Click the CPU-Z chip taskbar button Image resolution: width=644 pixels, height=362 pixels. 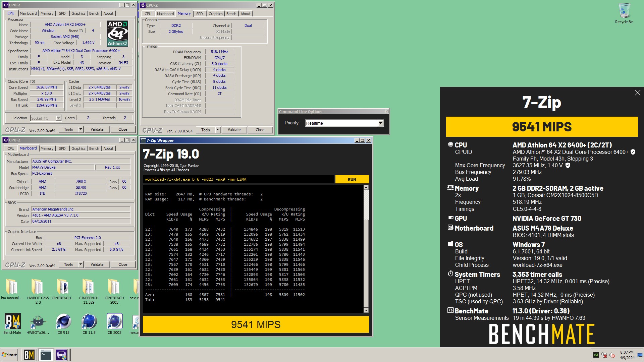point(62,355)
